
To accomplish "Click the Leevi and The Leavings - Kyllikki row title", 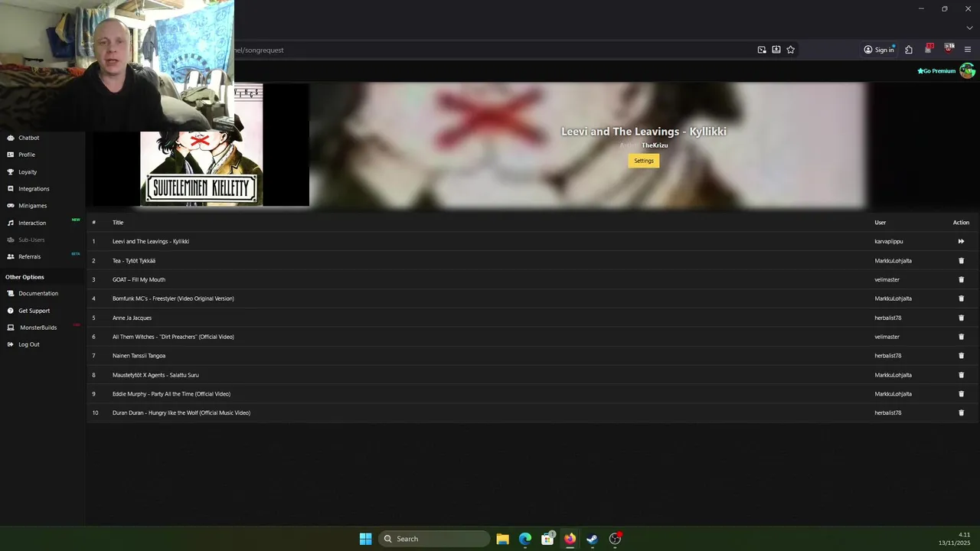I will coord(151,242).
